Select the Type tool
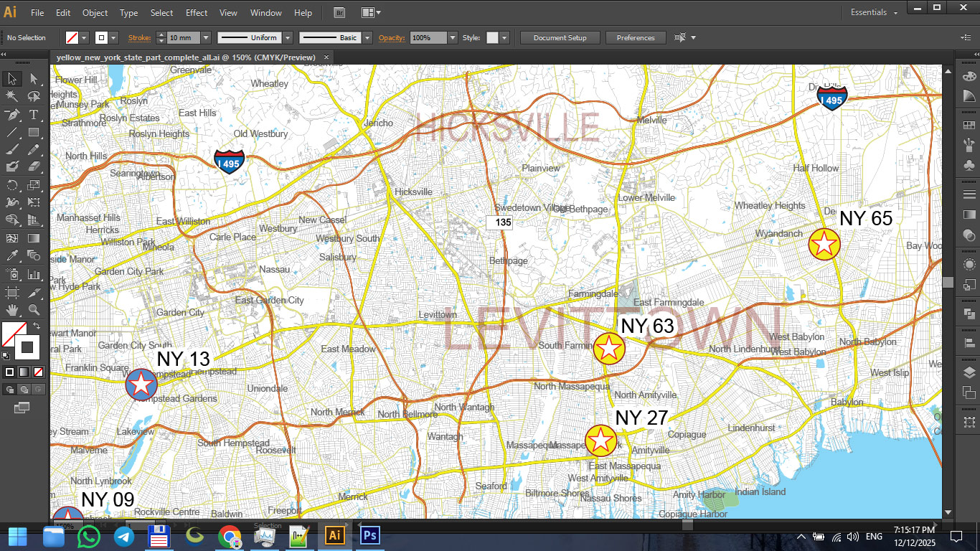980x551 pixels. pos(32,115)
